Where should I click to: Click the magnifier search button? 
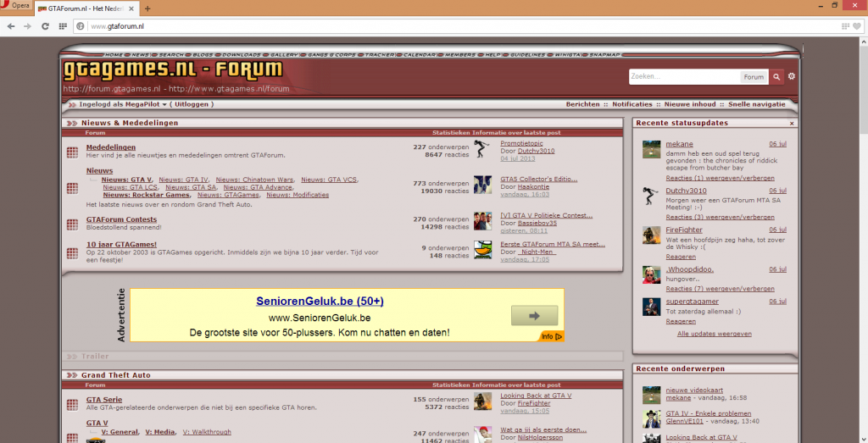pyautogui.click(x=776, y=77)
